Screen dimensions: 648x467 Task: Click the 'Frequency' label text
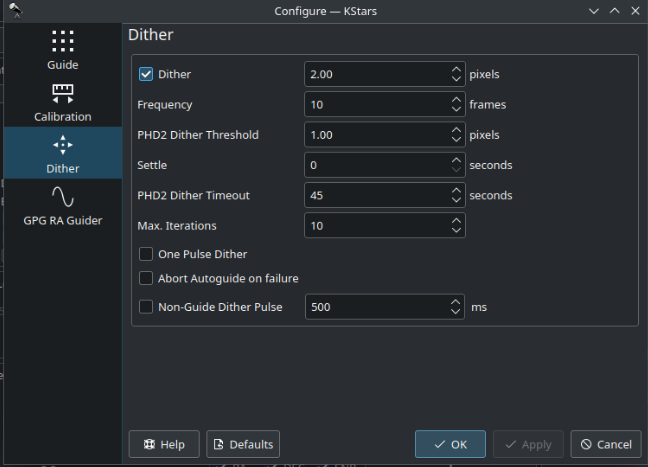click(164, 105)
